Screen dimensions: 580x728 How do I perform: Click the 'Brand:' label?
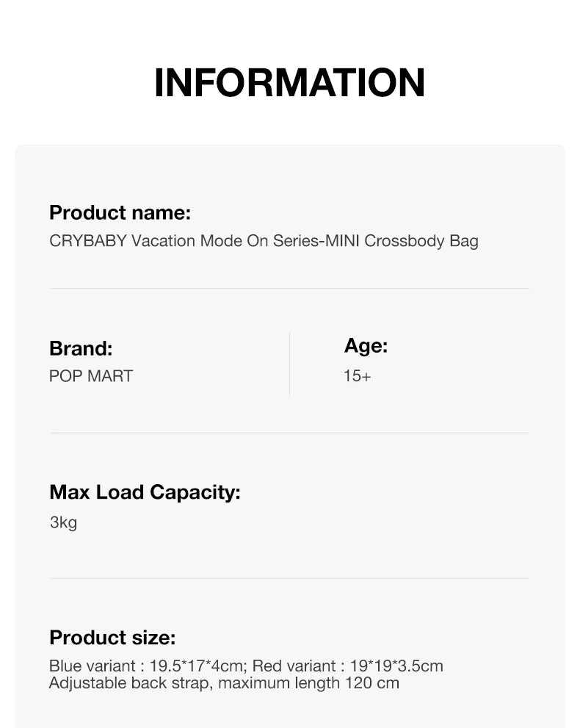pos(81,348)
